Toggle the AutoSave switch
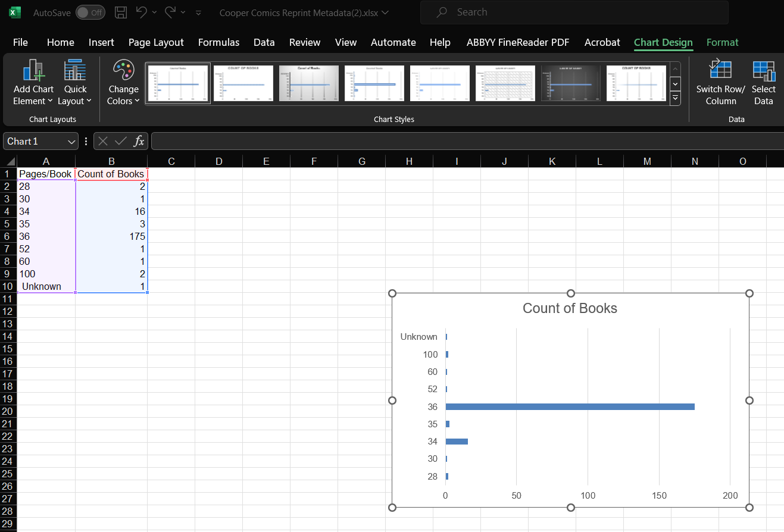The width and height of the screenshot is (784, 532). (90, 12)
